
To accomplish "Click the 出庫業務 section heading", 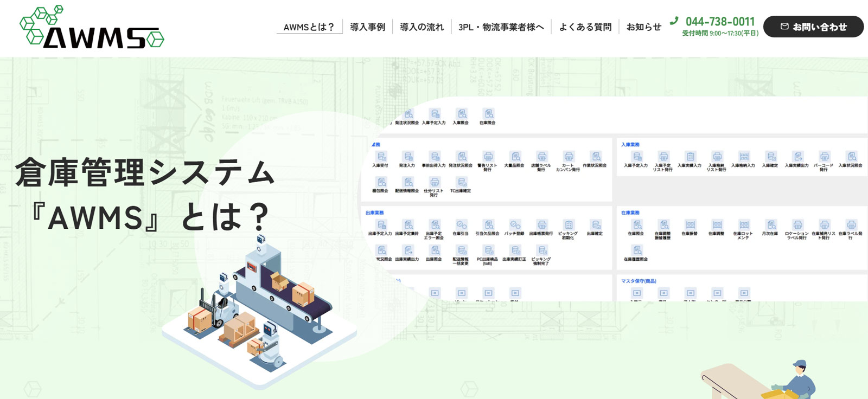I will [x=374, y=213].
